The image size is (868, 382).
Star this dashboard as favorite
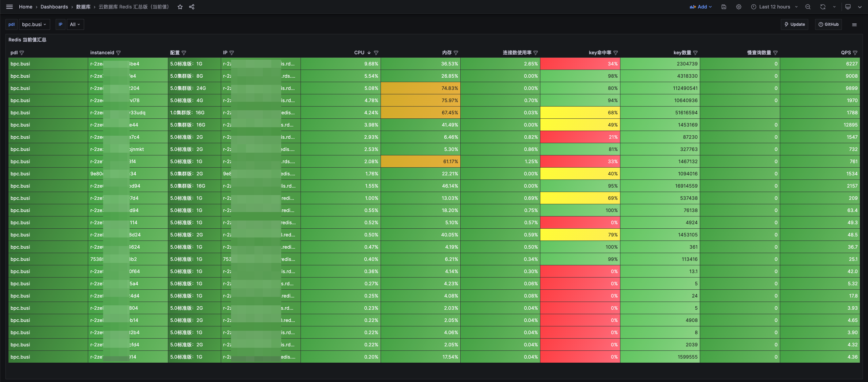pos(180,7)
